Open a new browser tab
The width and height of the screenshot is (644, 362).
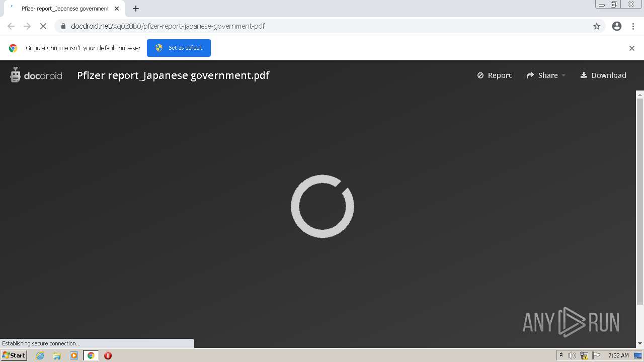click(x=136, y=9)
